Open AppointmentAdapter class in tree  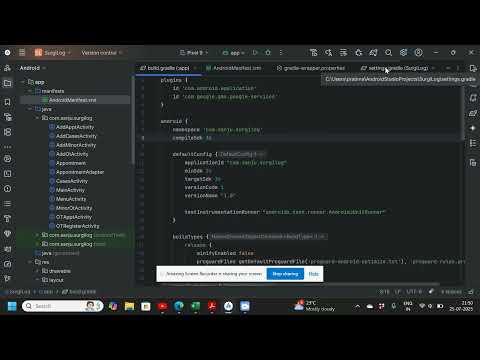click(x=80, y=172)
